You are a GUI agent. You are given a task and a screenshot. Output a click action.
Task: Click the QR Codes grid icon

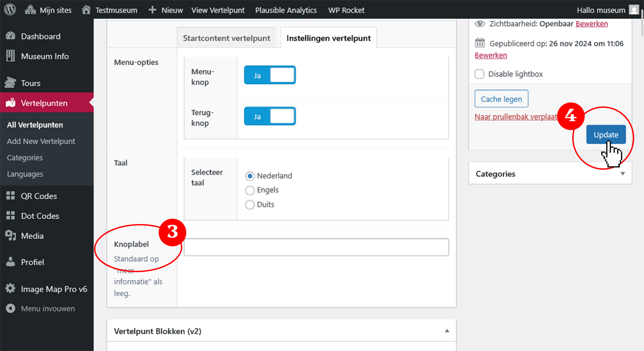click(x=11, y=196)
